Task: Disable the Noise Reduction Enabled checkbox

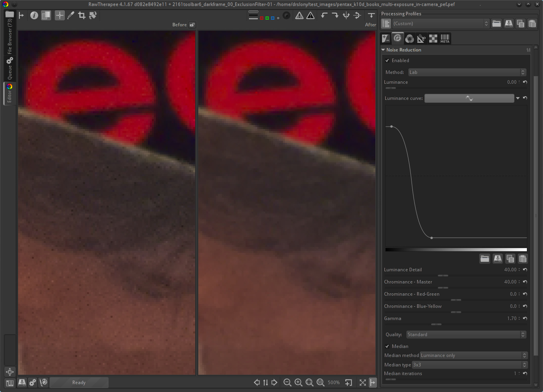Action: [388, 61]
